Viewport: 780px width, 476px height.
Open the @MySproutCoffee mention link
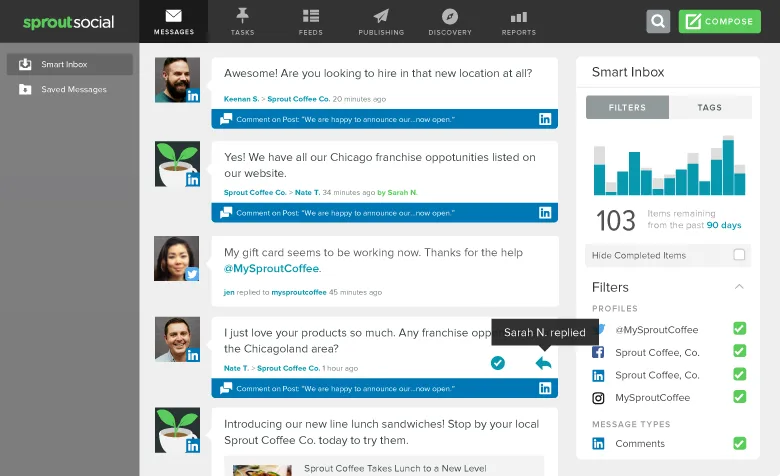(271, 269)
